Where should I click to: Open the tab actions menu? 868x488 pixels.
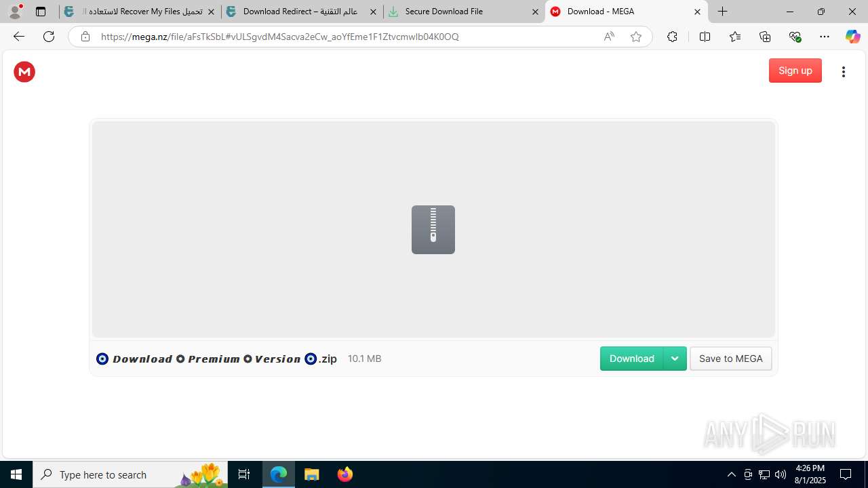41,12
